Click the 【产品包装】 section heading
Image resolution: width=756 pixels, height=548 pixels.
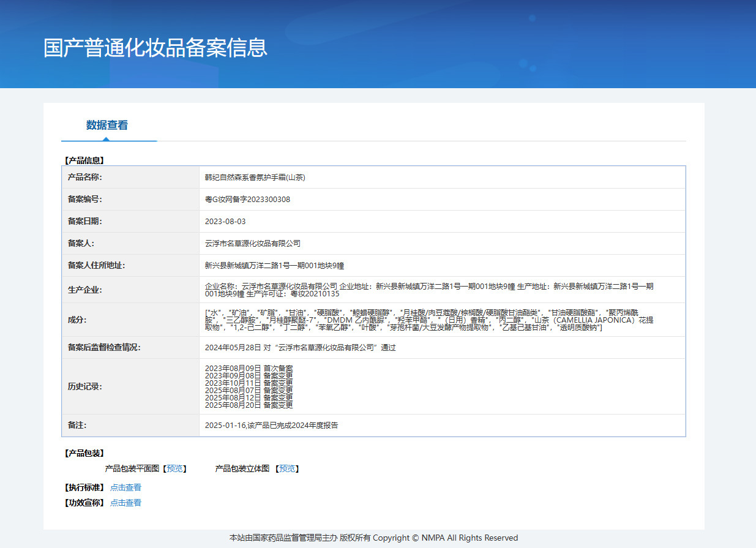click(x=84, y=453)
